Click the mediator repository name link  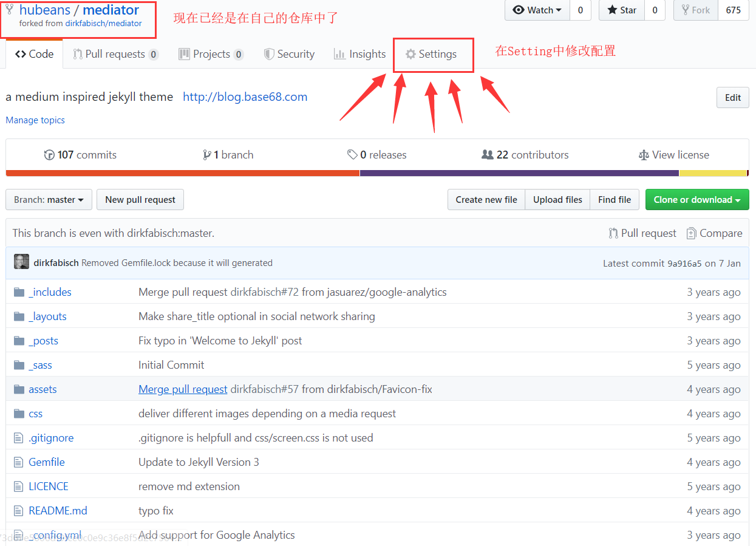point(111,10)
